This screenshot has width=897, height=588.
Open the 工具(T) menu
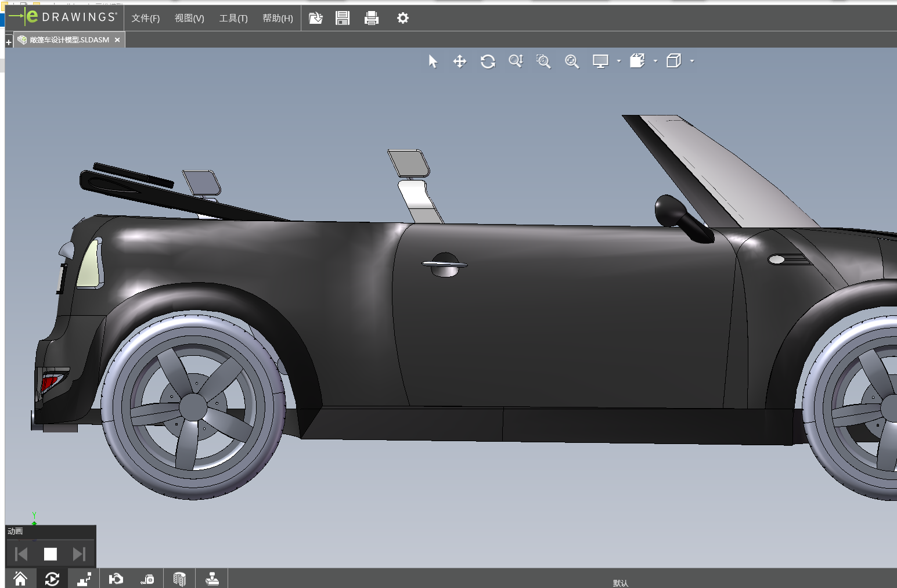233,19
